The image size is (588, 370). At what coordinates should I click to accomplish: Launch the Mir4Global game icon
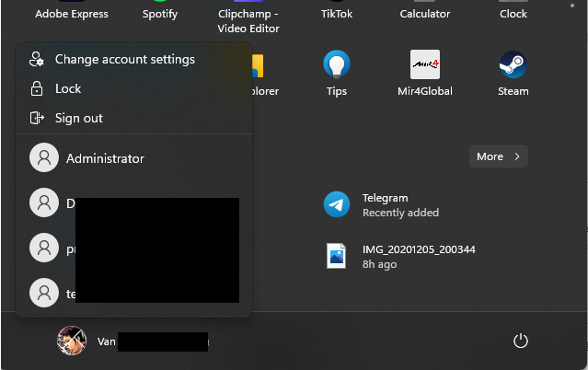424,65
